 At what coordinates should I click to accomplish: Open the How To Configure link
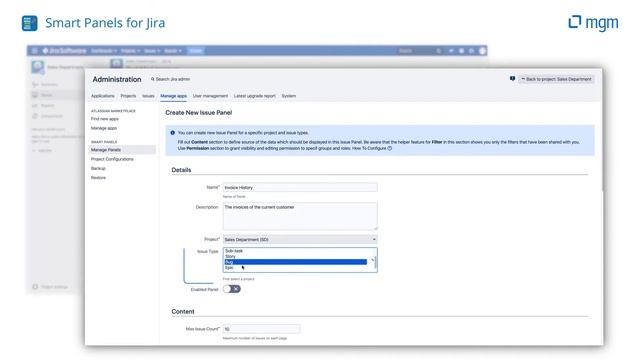[x=369, y=148]
